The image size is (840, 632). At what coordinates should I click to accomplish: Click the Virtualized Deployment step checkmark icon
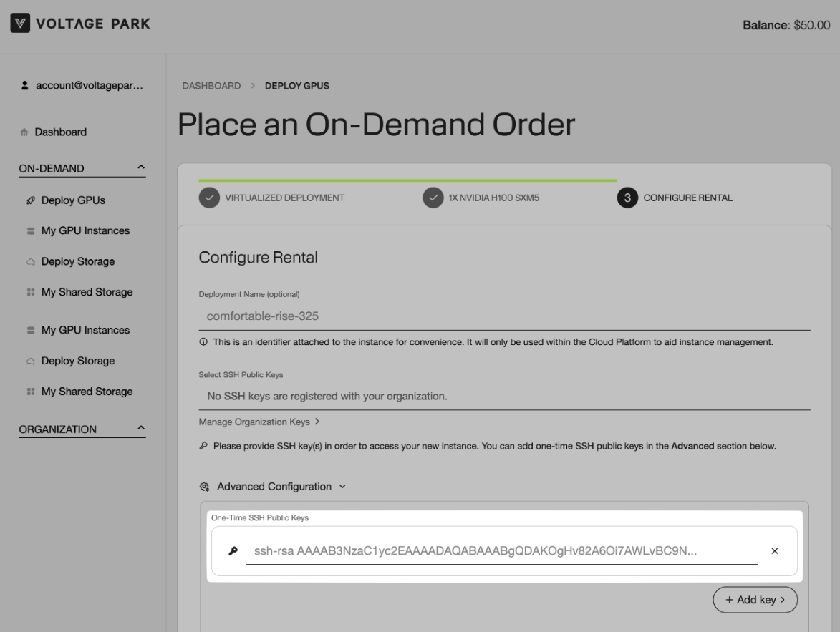pos(209,198)
